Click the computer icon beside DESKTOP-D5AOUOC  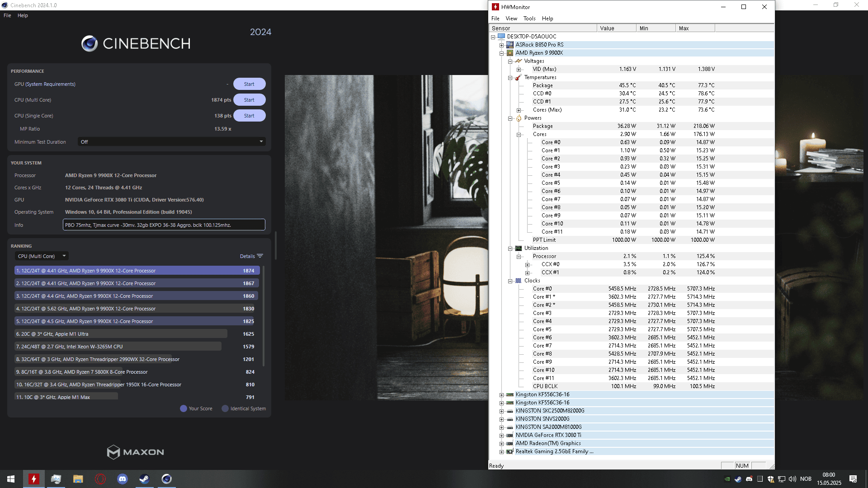click(x=501, y=37)
